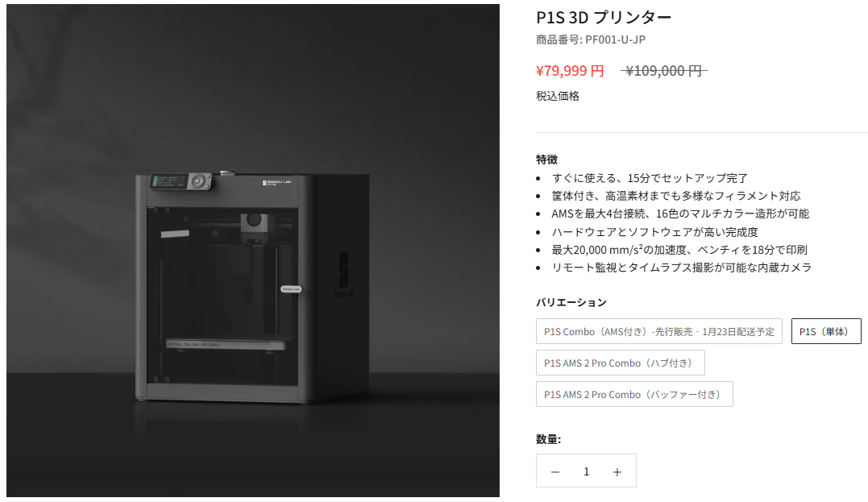This screenshot has width=868, height=502.
Task: Click the 特徴 heading
Action: tap(546, 160)
